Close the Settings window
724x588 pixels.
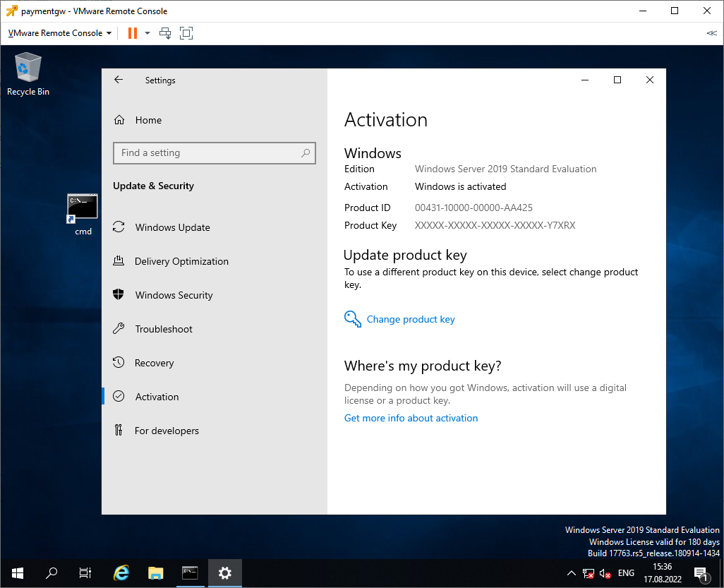pyautogui.click(x=650, y=80)
